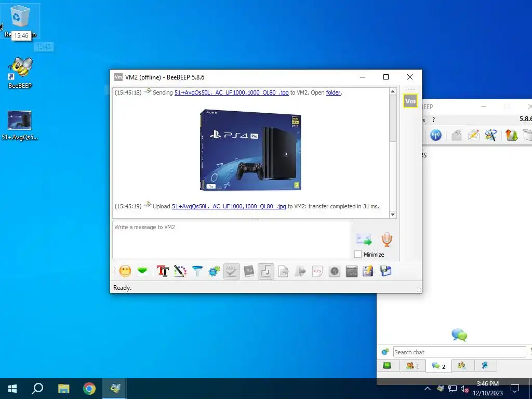The image size is (532, 399).
Task: Open taskbar search magnifier
Action: click(37, 389)
